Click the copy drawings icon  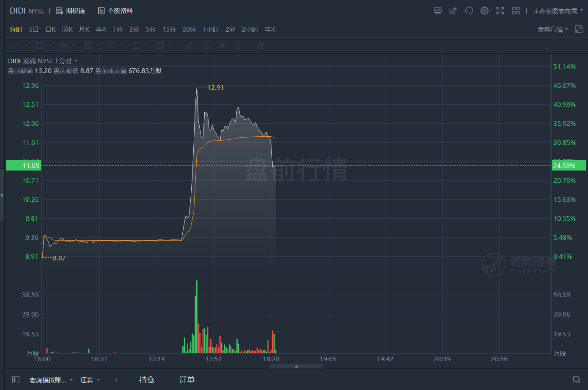point(238,45)
